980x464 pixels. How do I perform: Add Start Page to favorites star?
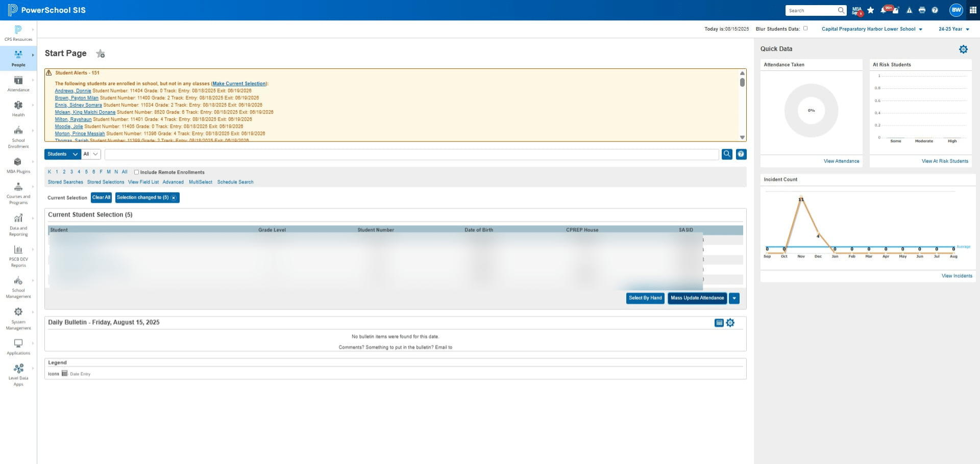pyautogui.click(x=101, y=54)
